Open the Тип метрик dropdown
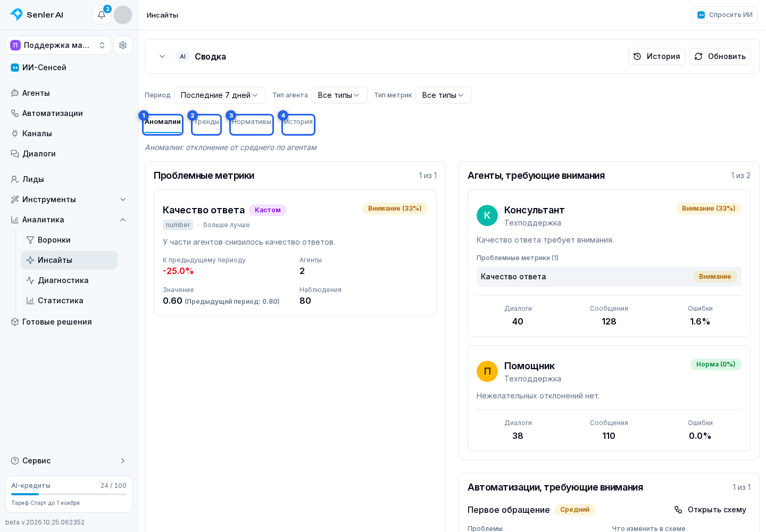This screenshot has width=766, height=532. click(x=444, y=95)
